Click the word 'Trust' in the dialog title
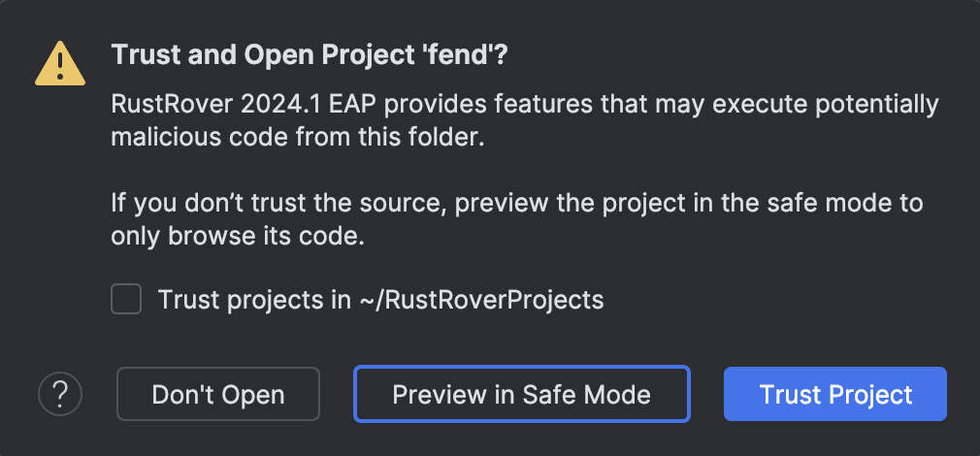Screen dimensions: 980x456 pyautogui.click(x=143, y=55)
